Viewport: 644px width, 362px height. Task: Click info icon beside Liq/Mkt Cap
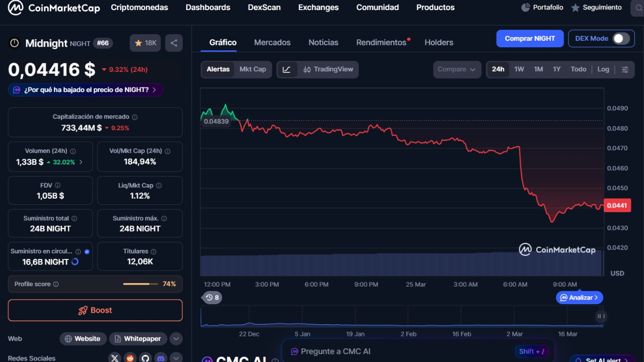pyautogui.click(x=159, y=186)
